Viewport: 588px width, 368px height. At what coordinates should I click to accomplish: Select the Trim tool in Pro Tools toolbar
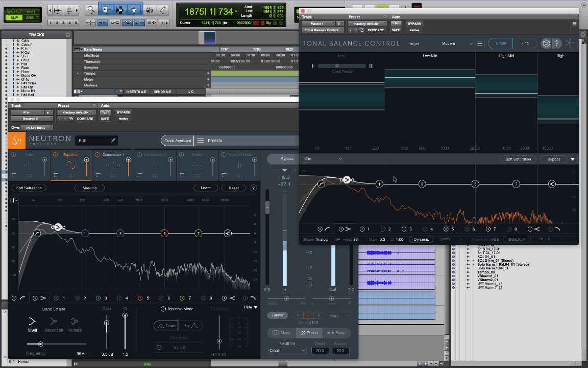point(106,10)
